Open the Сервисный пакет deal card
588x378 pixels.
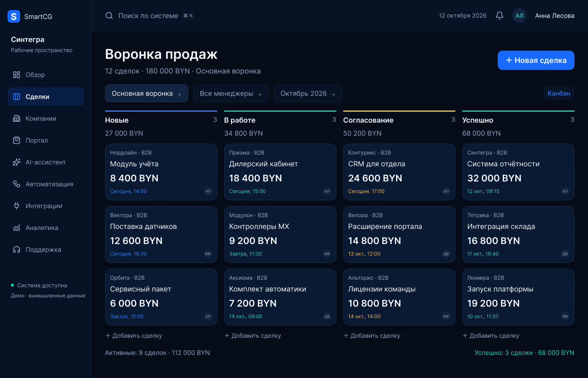161,297
